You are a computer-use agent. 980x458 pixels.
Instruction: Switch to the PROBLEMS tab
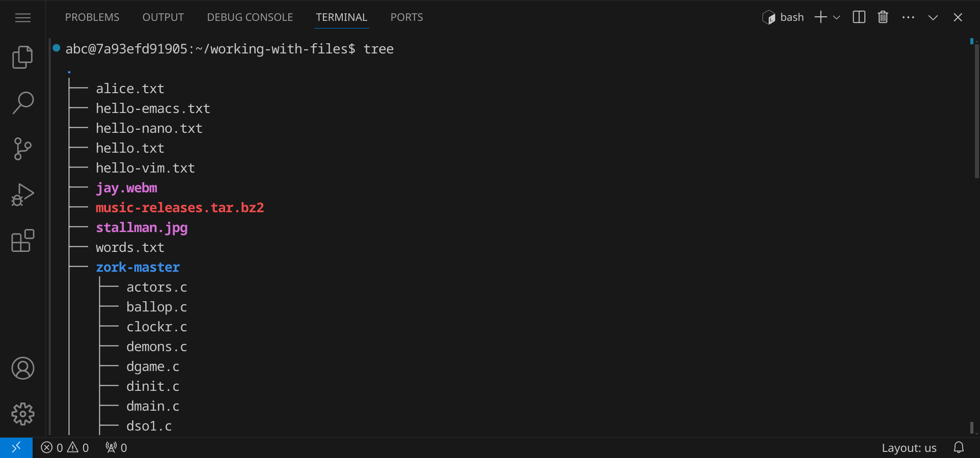pos(92,17)
